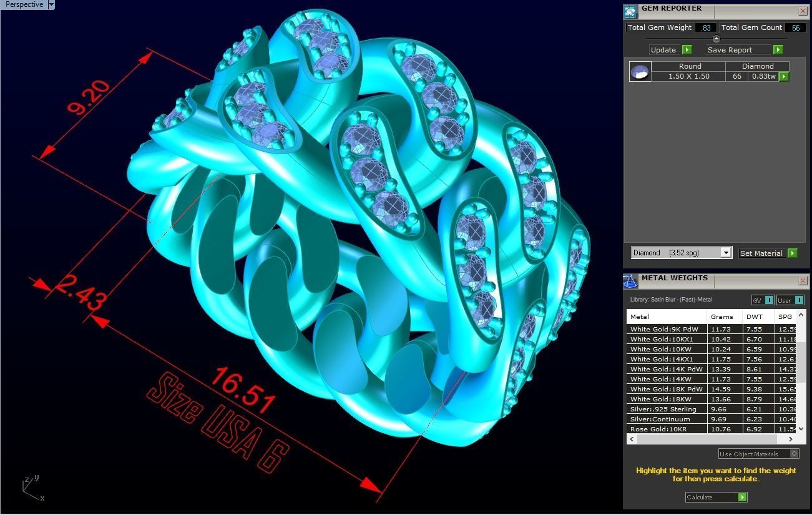Select the White Gold:18K PdW row
Image resolution: width=812 pixels, height=515 pixels.
(x=712, y=389)
